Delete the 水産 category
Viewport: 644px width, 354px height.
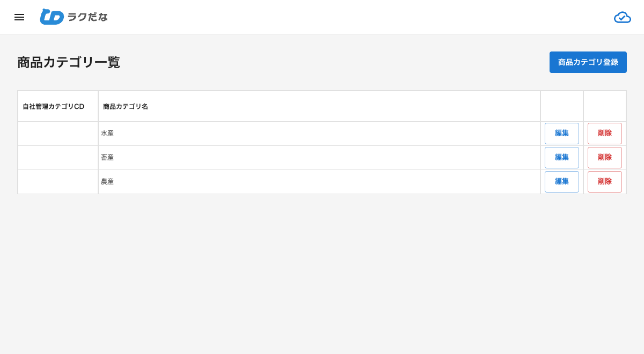click(605, 134)
